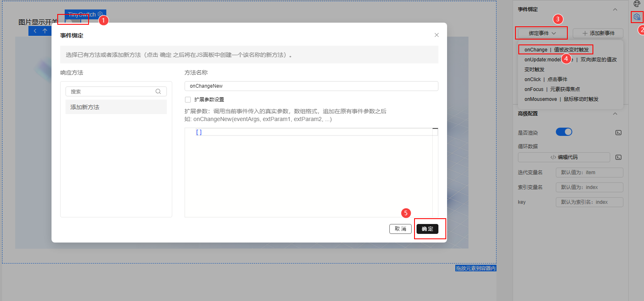Collapse the 事件绑定 panel
Viewport: 644px width, 301px height.
tap(616, 9)
